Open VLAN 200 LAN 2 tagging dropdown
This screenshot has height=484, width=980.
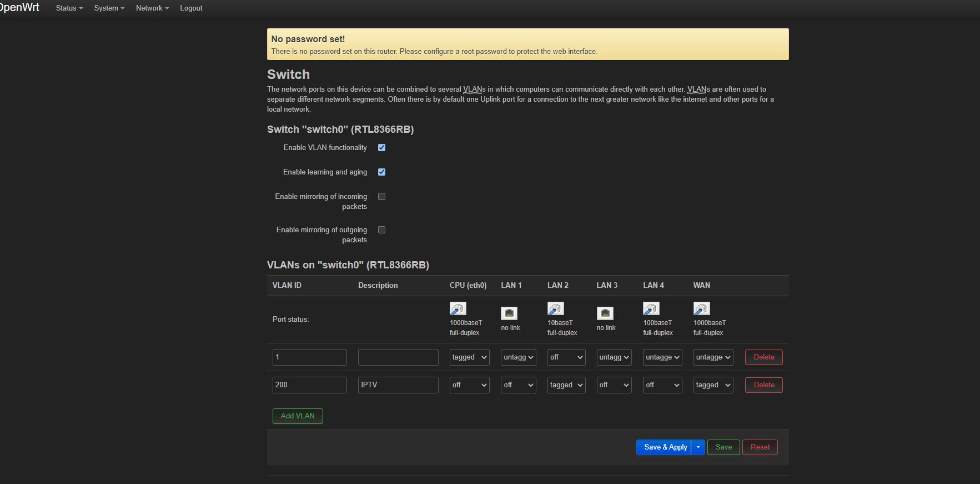[566, 385]
